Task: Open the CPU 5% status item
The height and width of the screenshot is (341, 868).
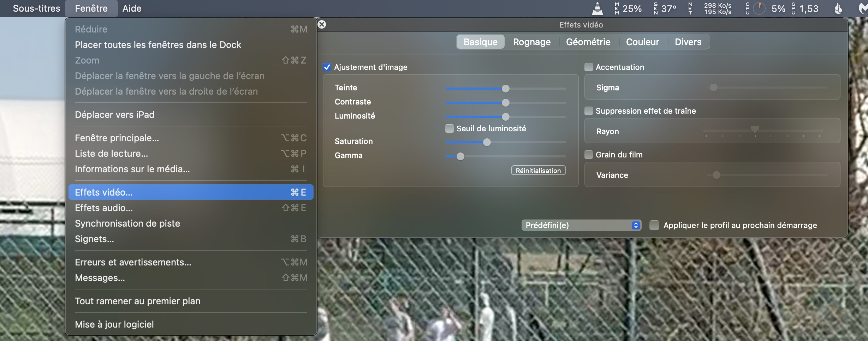Action: 765,8
